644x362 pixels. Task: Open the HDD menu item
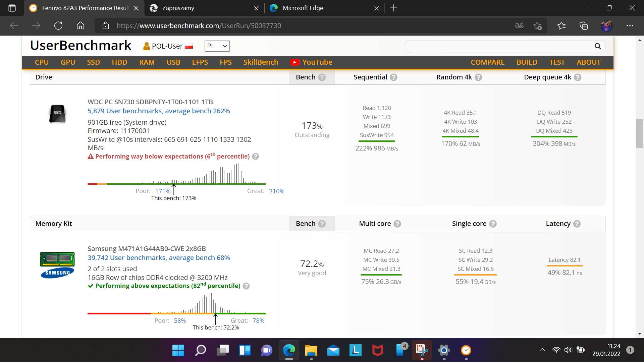click(x=120, y=62)
